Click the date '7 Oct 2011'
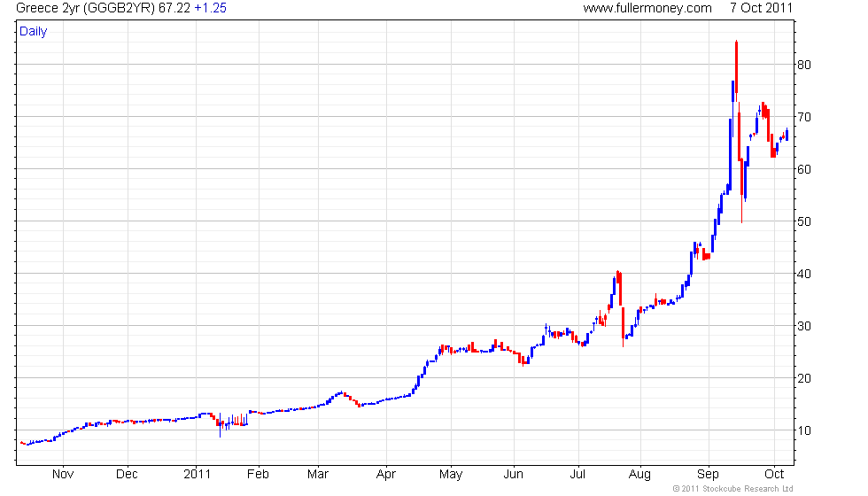This screenshot has width=868, height=496. (761, 8)
